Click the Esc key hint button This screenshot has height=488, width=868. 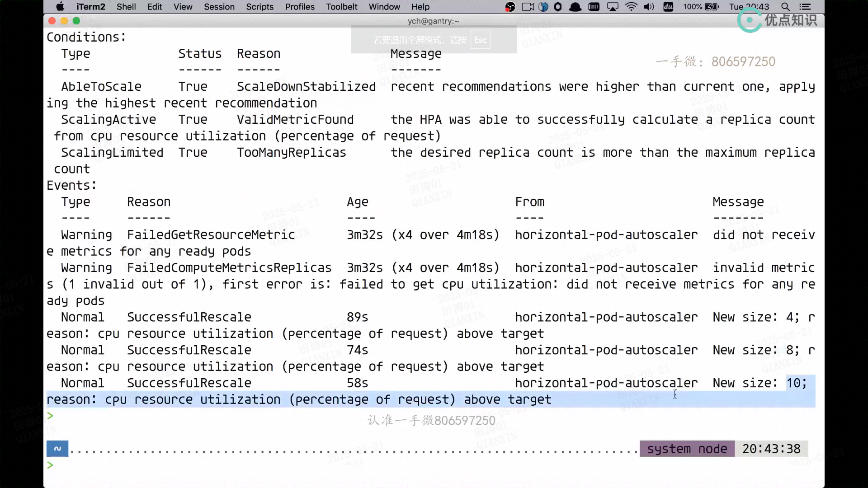[x=480, y=40]
